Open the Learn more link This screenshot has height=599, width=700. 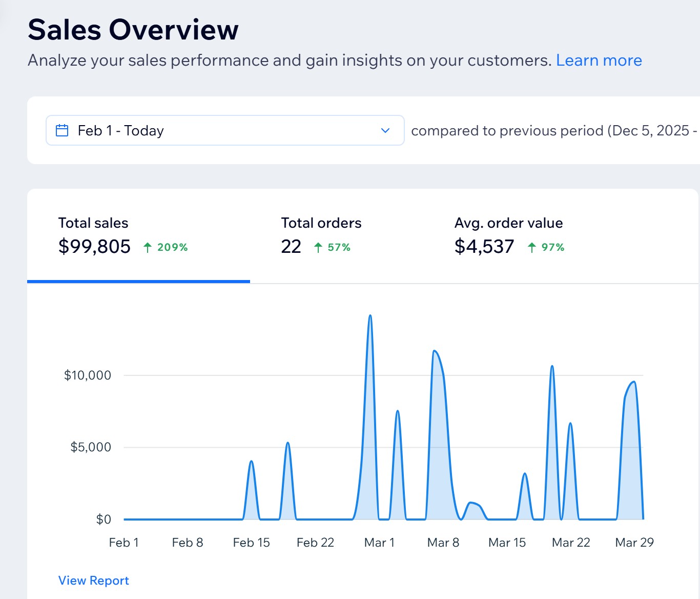click(599, 61)
